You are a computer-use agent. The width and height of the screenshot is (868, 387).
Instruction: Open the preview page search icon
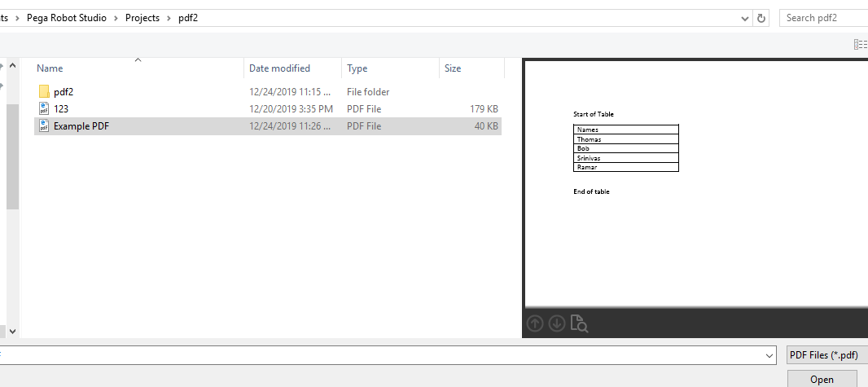coord(579,323)
